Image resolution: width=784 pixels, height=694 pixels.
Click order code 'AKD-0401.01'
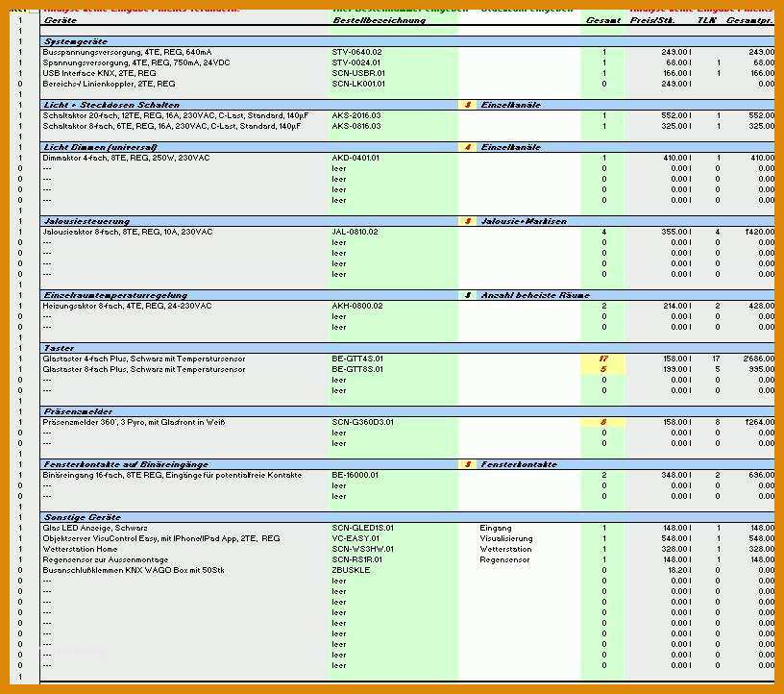coord(355,158)
